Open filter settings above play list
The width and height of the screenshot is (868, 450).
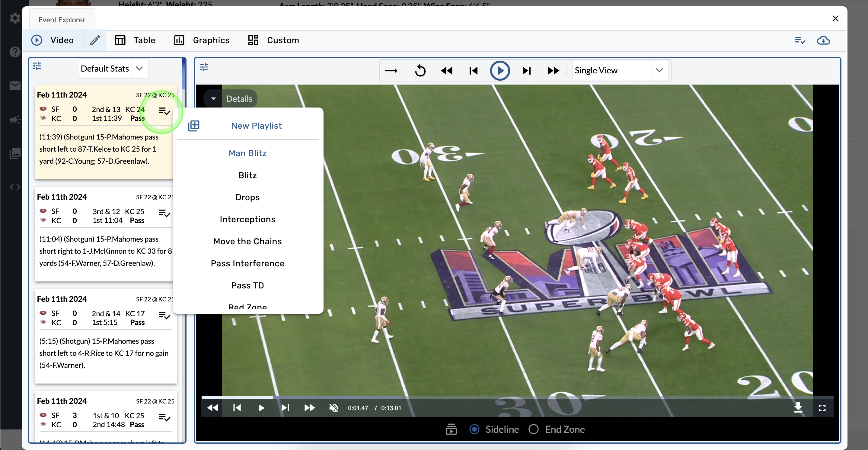[x=37, y=66]
